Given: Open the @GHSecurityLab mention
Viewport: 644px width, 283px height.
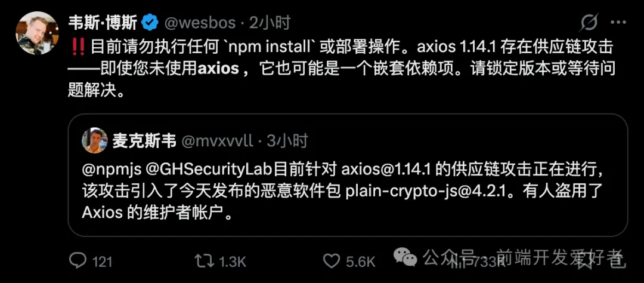Looking at the screenshot, I should (x=209, y=170).
